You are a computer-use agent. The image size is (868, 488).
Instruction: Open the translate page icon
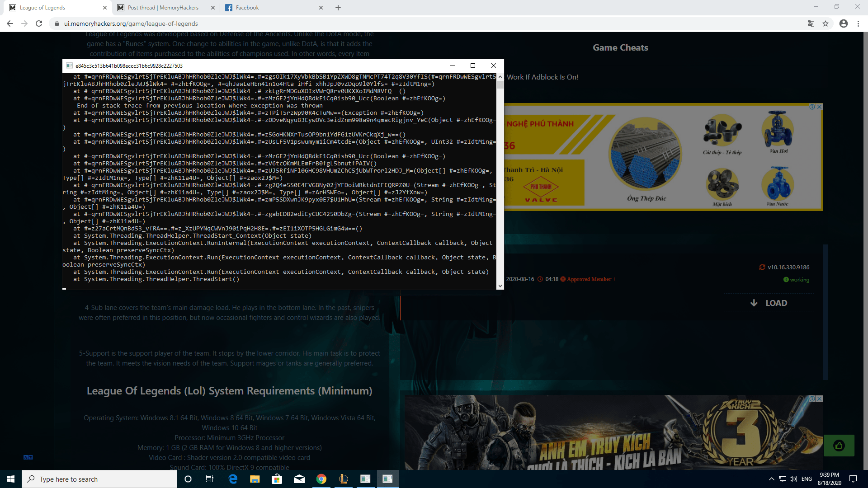[x=811, y=23]
